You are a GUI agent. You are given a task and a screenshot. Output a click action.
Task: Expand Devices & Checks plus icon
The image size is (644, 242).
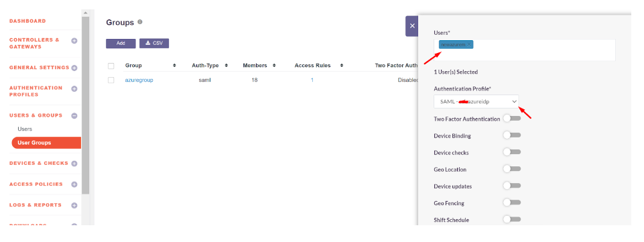(74, 164)
